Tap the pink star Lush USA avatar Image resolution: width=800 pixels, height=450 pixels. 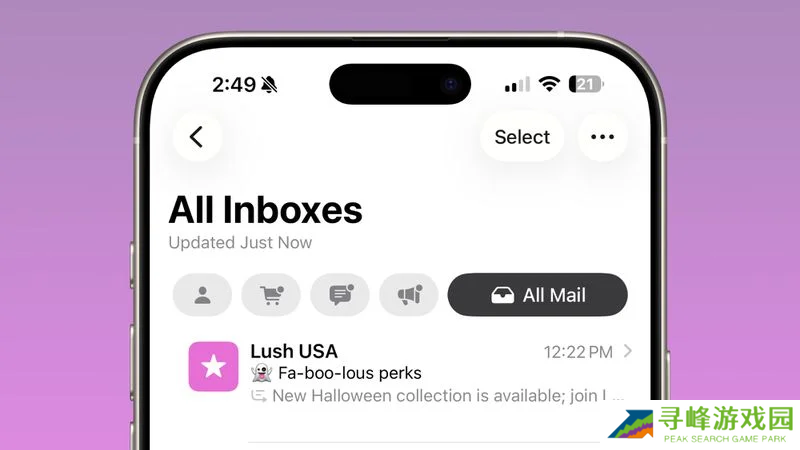coord(213,366)
